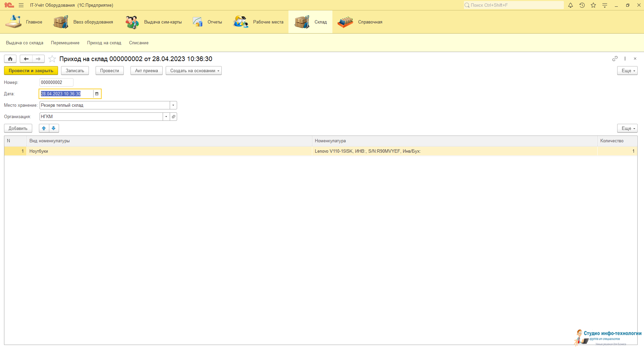Viewport: 644px width, 349px height.
Task: Select the Ноутбуки table row
Action: [168, 151]
